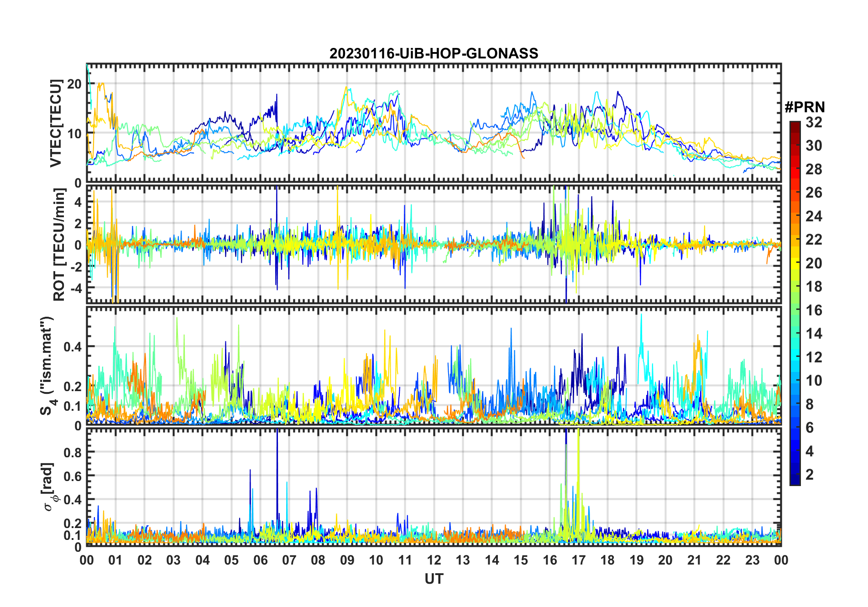Screen dimensions: 868x607
Task: Click colorbar tick label 24
Action: pos(814,216)
